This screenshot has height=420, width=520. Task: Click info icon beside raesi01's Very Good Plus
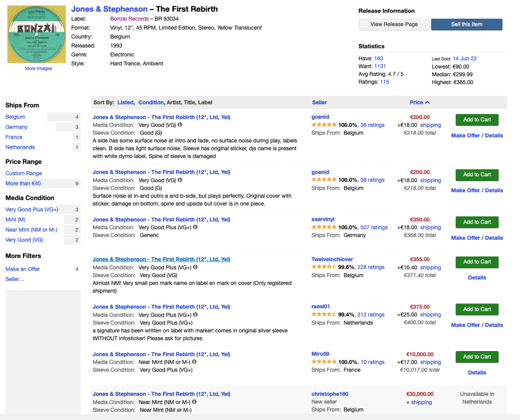pos(195,315)
